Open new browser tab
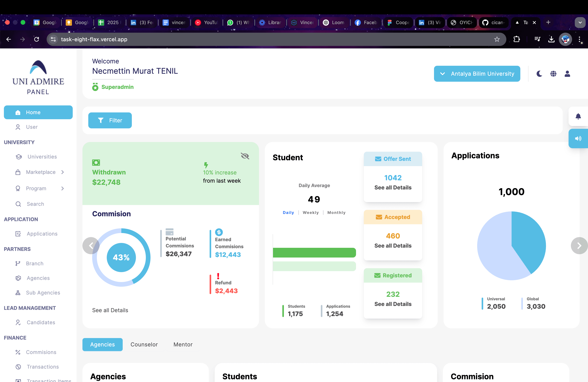This screenshot has width=588, height=382. (x=548, y=23)
